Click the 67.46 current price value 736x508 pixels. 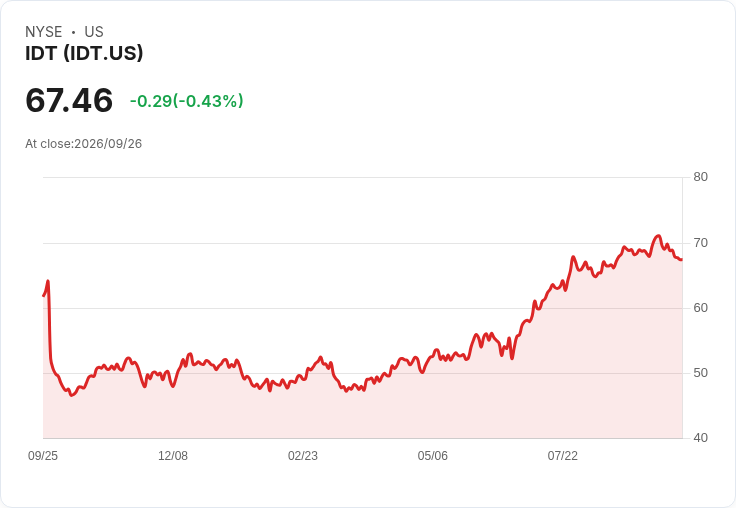click(69, 100)
